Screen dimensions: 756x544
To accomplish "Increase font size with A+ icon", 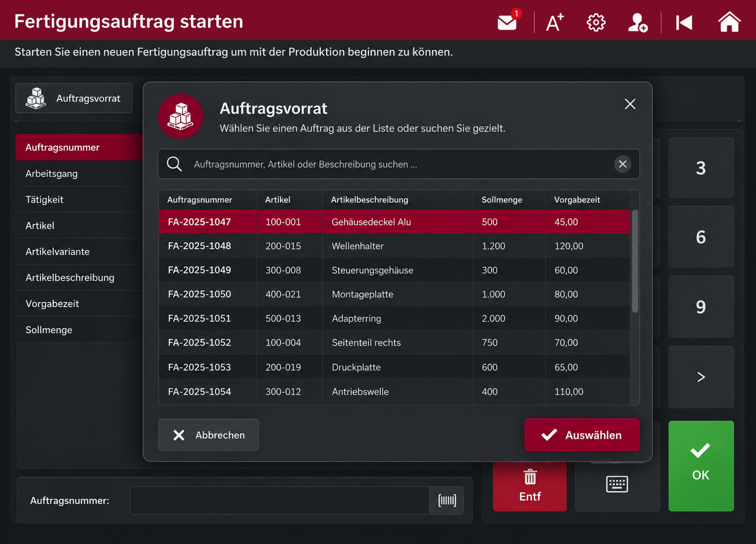I will (555, 22).
